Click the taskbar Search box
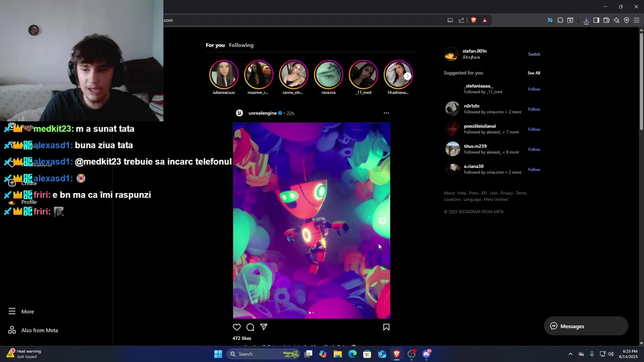 coord(264,354)
